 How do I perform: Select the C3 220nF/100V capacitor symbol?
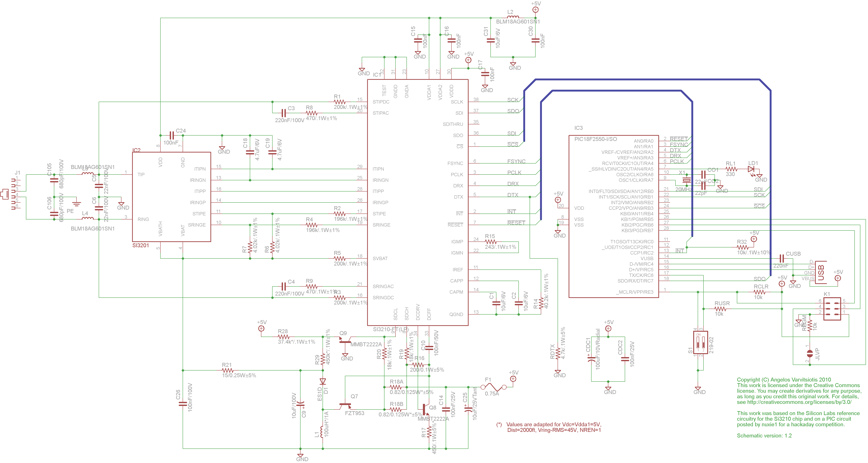pyautogui.click(x=283, y=113)
